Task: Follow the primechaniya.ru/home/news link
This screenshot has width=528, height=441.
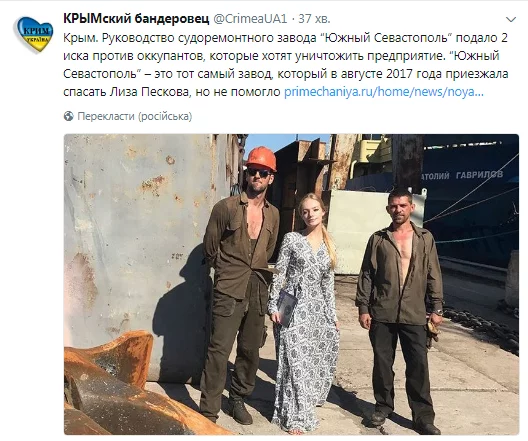Action: coord(384,92)
